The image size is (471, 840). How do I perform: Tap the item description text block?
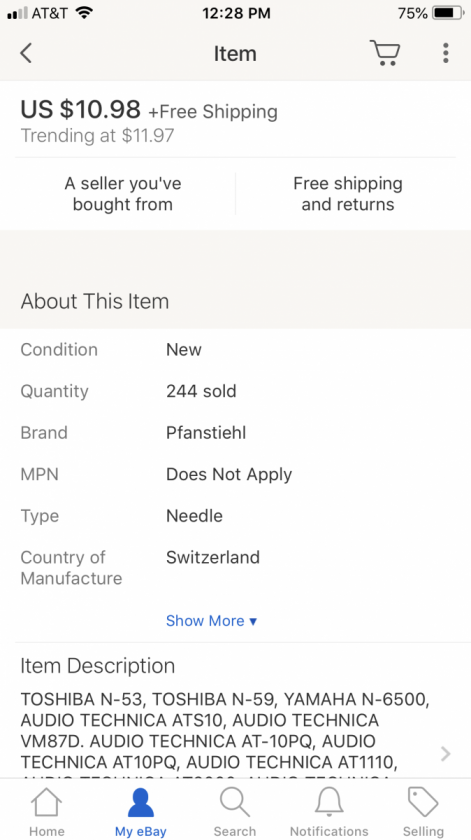click(225, 736)
